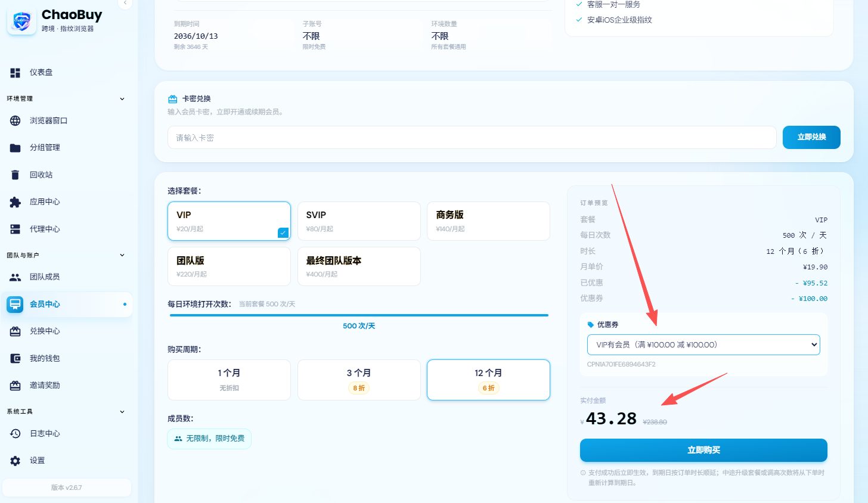Image resolution: width=868 pixels, height=503 pixels.
Task: Click the 版本 v2.6.7 label
Action: (67, 488)
